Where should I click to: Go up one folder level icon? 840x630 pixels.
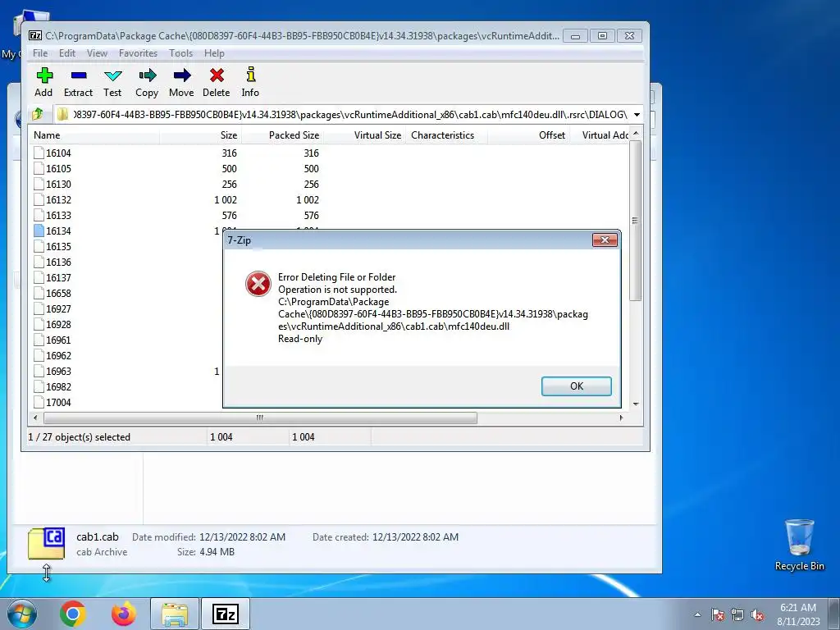tap(38, 114)
